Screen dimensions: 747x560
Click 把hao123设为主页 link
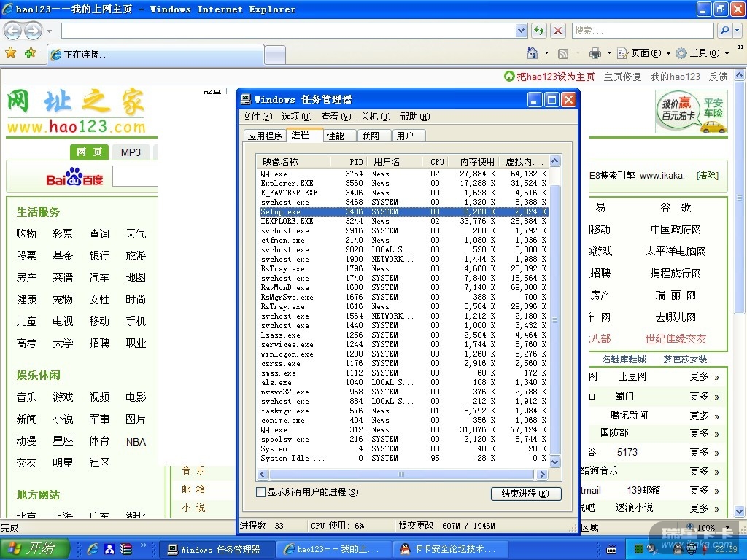tap(555, 77)
